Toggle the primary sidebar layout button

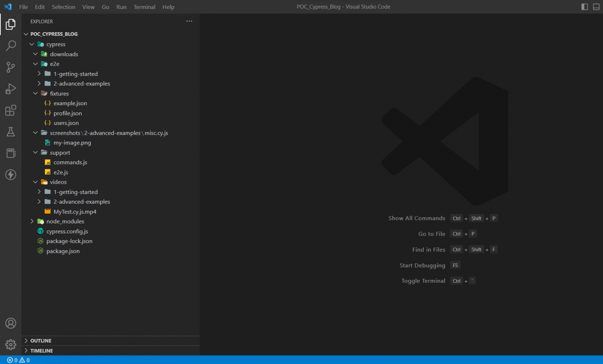coord(585,7)
